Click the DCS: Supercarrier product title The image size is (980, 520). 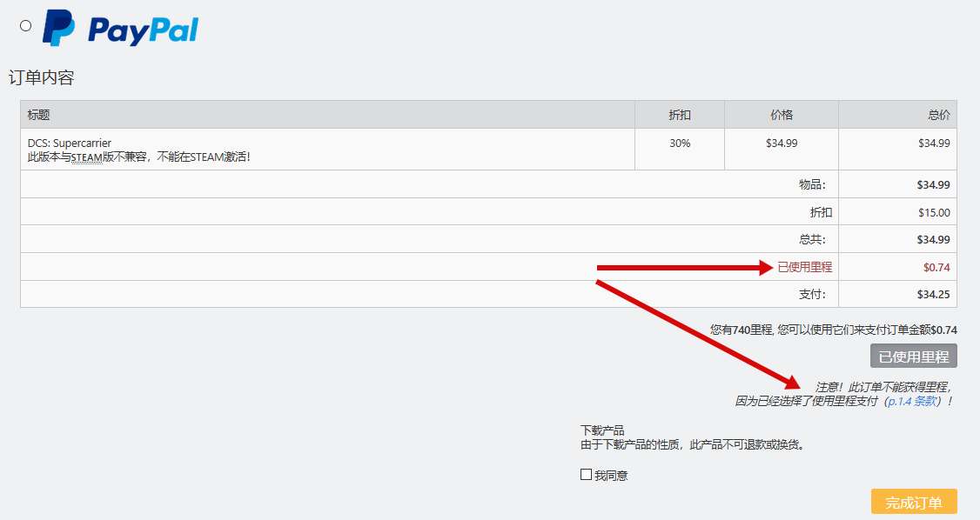click(70, 143)
